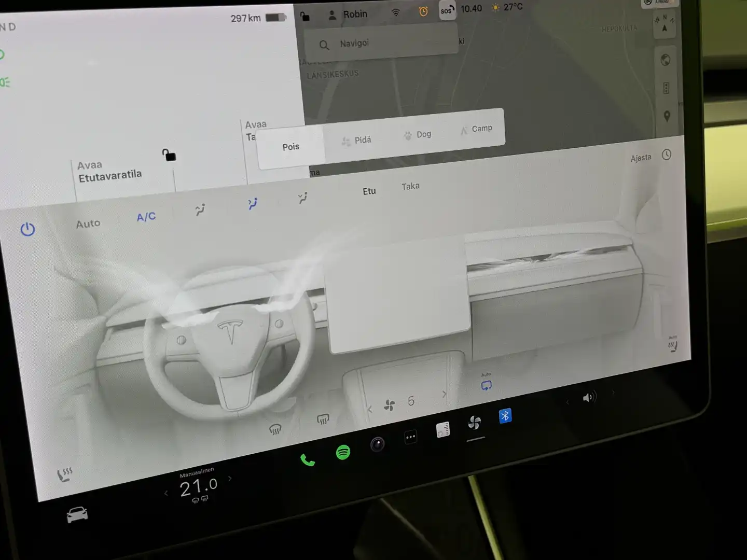Image resolution: width=747 pixels, height=560 pixels.
Task: Turn volume down with left chevron
Action: pos(568,402)
